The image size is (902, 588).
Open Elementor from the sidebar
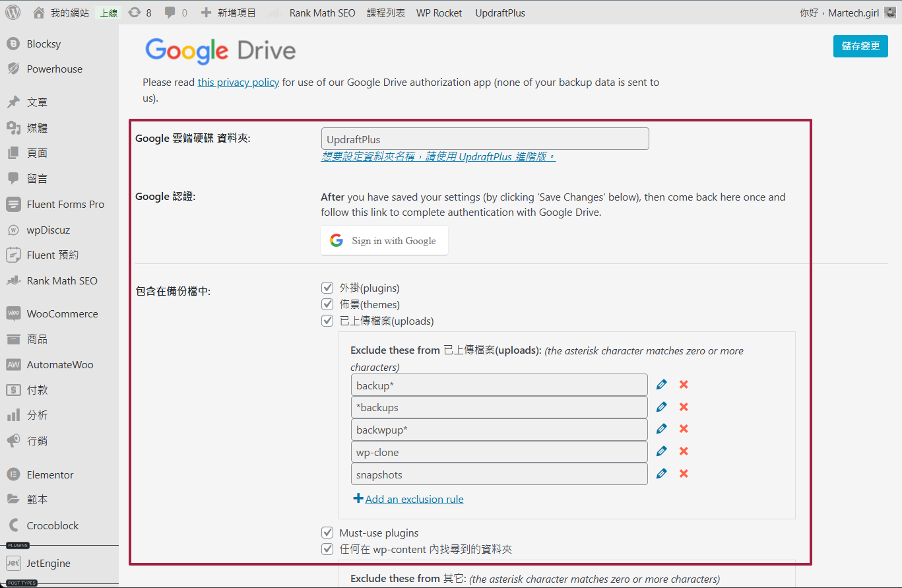(x=57, y=474)
